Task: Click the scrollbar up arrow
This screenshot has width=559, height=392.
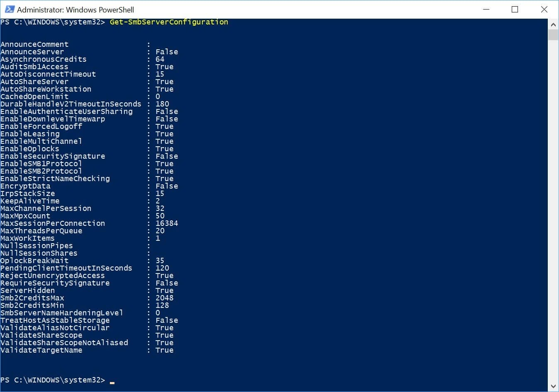Action: coord(553,24)
